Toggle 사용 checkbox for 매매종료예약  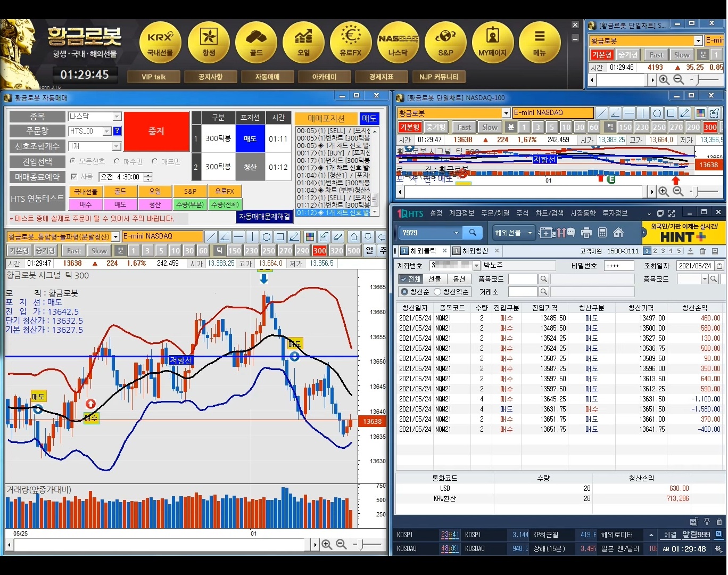74,177
